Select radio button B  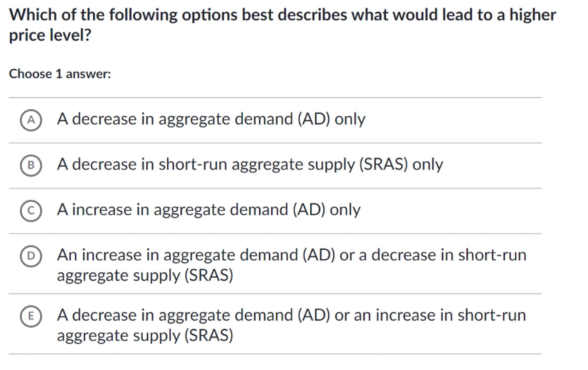tap(31, 165)
